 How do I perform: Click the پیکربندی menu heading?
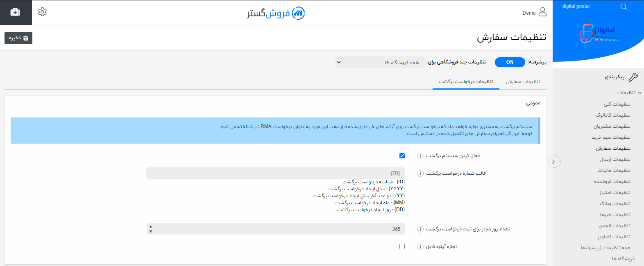(615, 77)
